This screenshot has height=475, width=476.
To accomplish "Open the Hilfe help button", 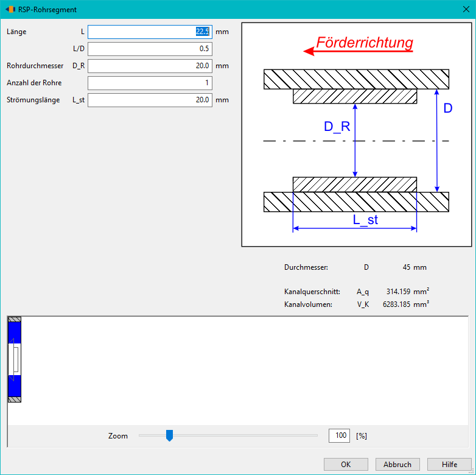I will click(x=449, y=465).
